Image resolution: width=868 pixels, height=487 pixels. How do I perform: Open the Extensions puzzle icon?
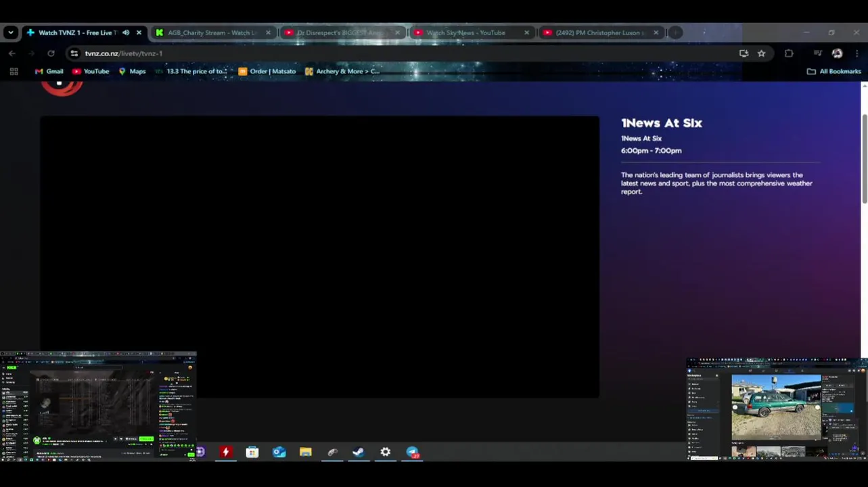[x=789, y=53]
